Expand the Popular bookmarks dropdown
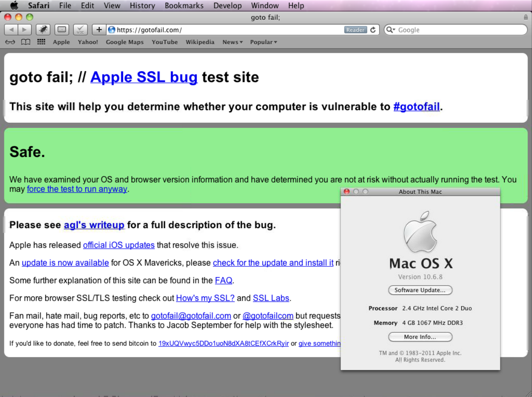Screen dimensions: 532x397 click(264, 42)
